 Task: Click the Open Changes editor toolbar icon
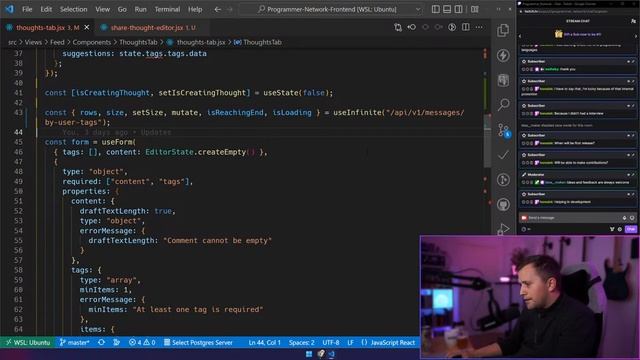(398, 27)
